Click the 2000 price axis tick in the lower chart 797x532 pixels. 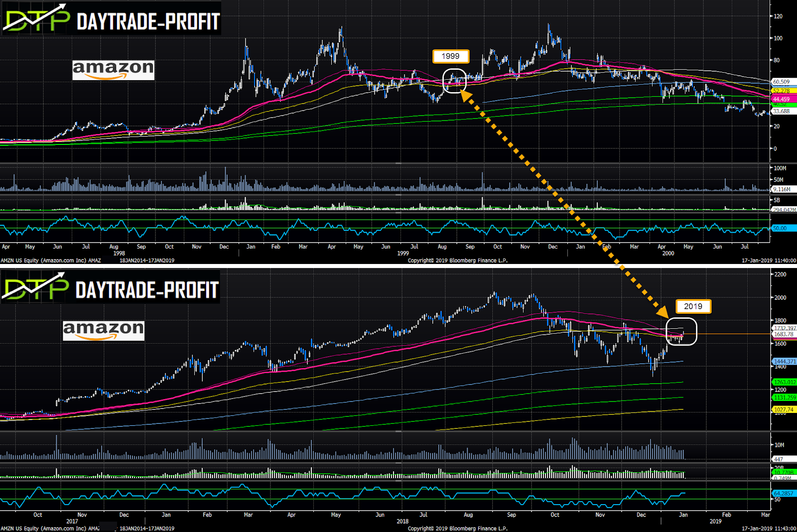781,298
